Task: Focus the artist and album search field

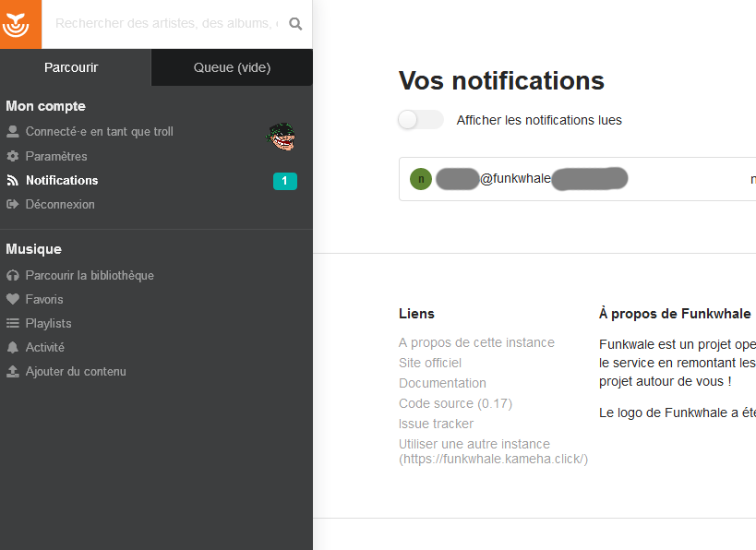Action: coord(166,24)
